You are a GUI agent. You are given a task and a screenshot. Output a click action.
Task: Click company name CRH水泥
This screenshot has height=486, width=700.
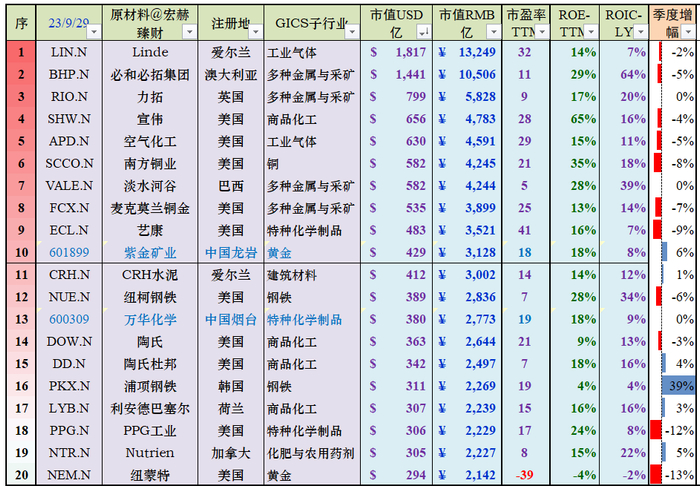150,275
